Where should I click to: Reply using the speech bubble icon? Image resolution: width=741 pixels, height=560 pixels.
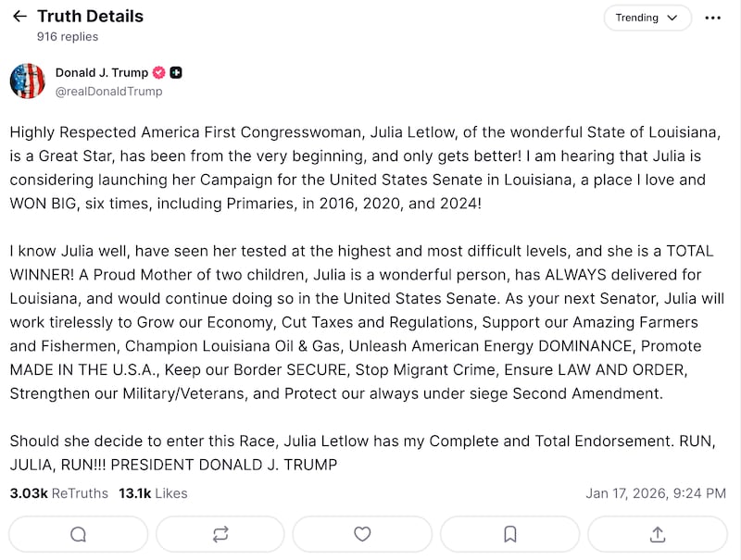[79, 534]
